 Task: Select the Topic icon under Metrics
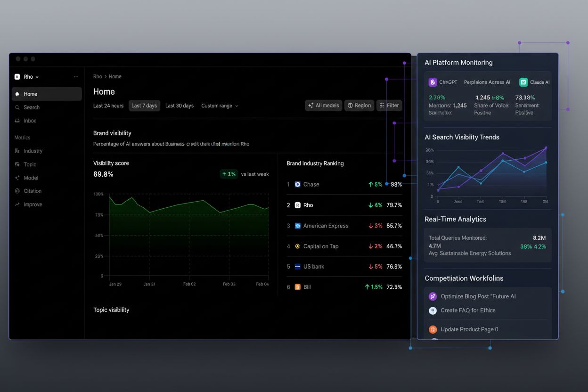point(17,164)
